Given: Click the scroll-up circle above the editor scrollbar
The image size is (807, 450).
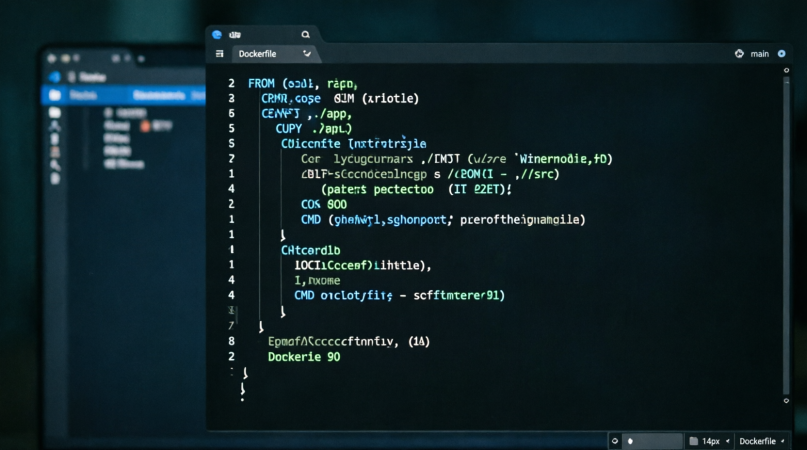Looking at the screenshot, I should (x=786, y=70).
